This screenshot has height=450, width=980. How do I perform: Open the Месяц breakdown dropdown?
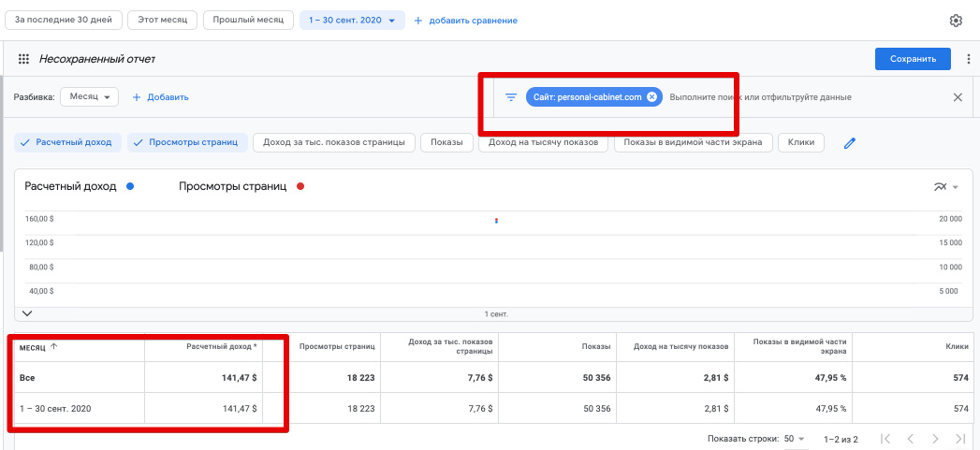[90, 97]
